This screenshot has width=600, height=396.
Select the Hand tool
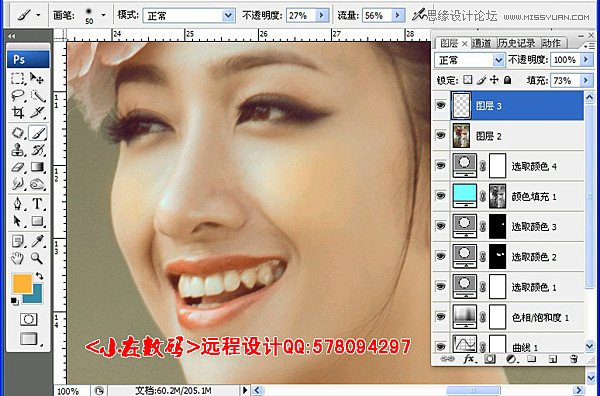(x=18, y=258)
